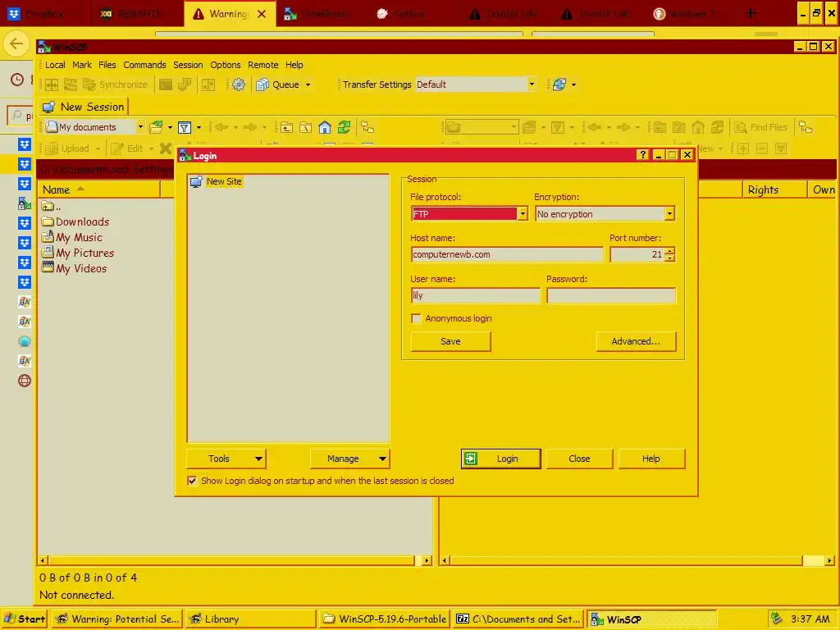The height and width of the screenshot is (630, 840).
Task: Click the Dropbox icon in the first browser tab
Action: tap(14, 14)
